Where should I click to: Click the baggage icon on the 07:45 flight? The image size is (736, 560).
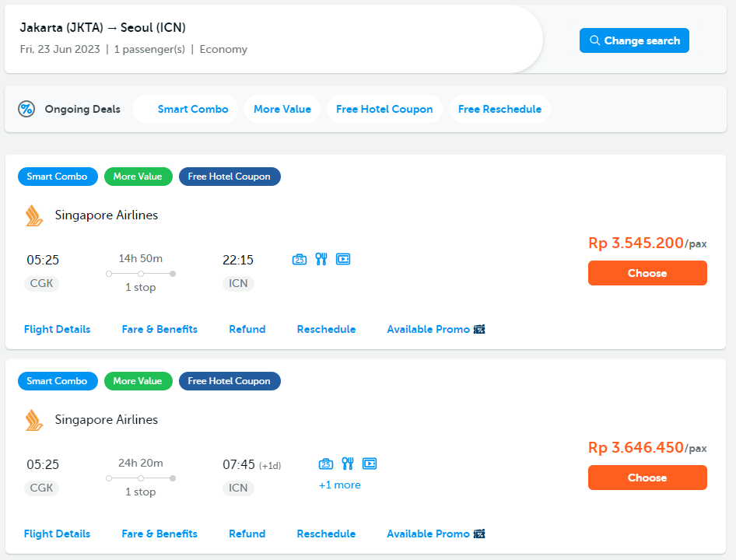point(326,464)
